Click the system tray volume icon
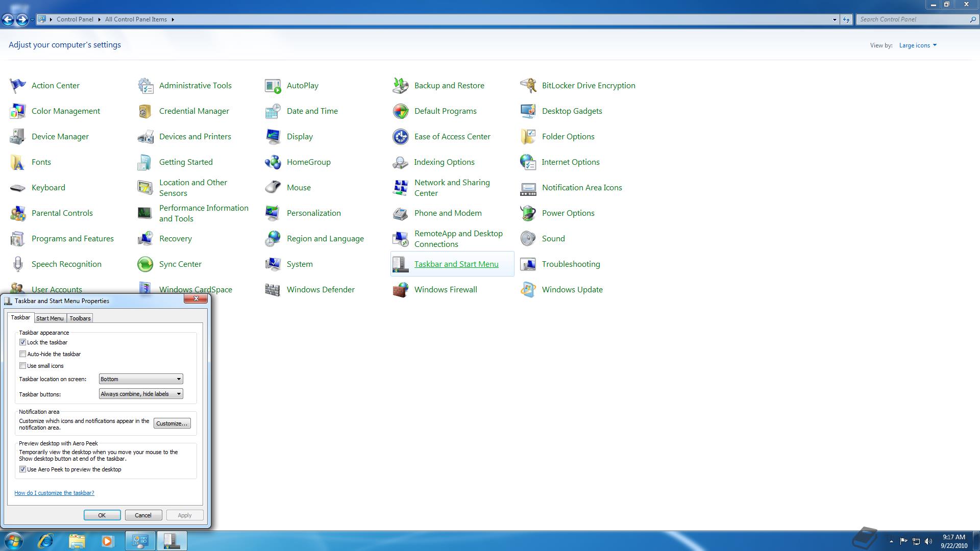Viewport: 980px width, 551px height. pos(928,541)
